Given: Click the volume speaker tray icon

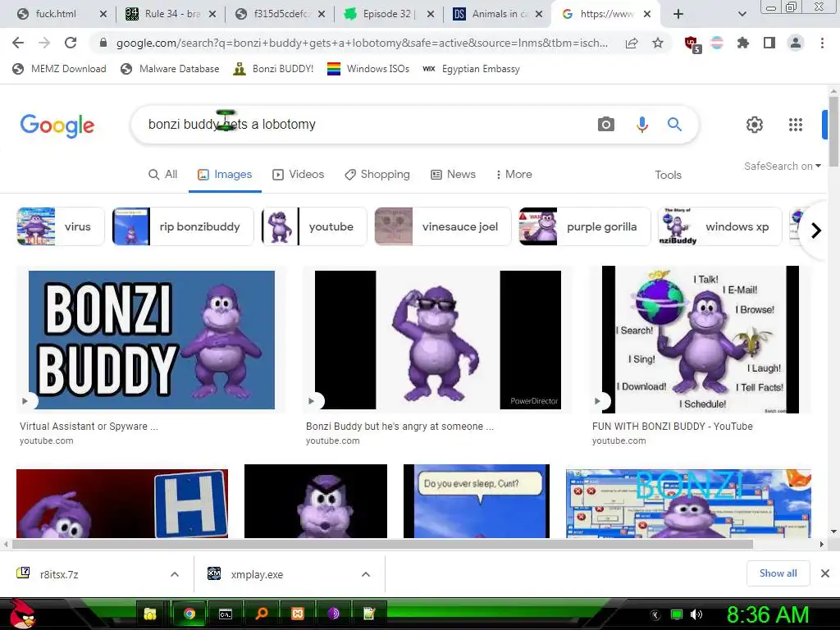Looking at the screenshot, I should pos(696,614).
